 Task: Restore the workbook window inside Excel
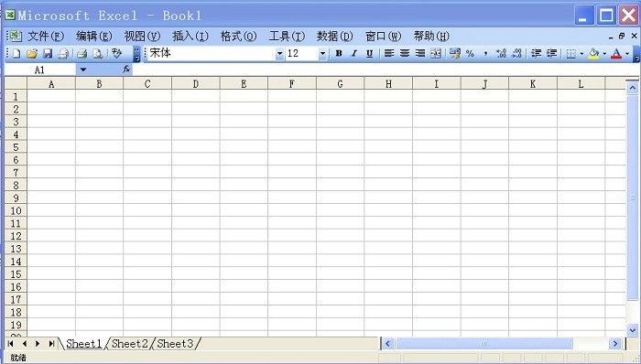coord(622,37)
